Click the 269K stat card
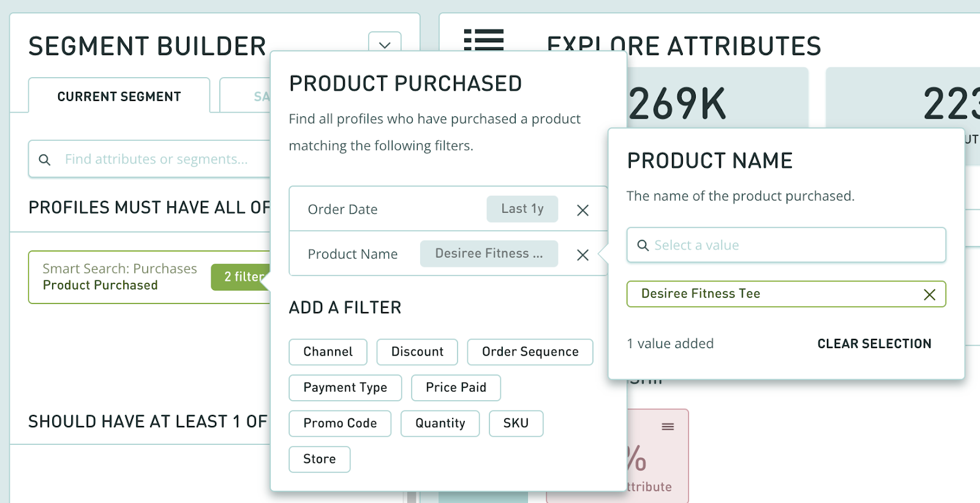This screenshot has width=980, height=503. tap(717, 98)
